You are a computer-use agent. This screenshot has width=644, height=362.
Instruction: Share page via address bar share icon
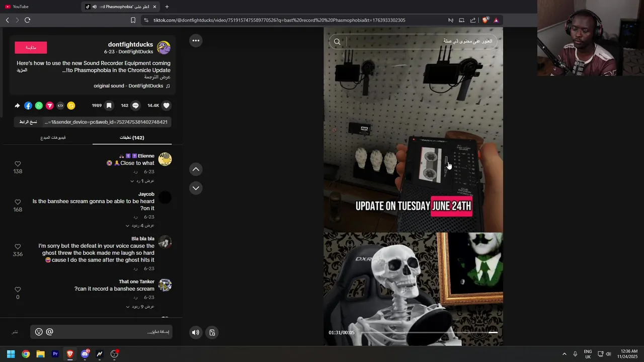pyautogui.click(x=473, y=20)
